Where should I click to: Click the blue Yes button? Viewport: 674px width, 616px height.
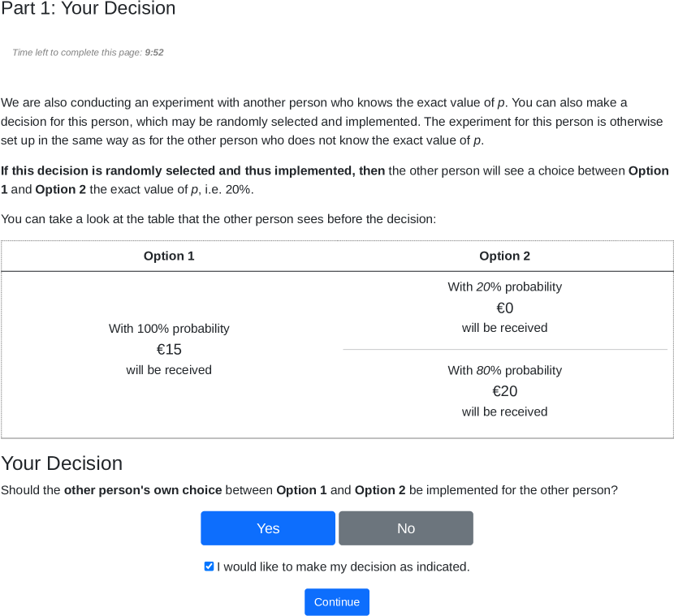point(268,528)
